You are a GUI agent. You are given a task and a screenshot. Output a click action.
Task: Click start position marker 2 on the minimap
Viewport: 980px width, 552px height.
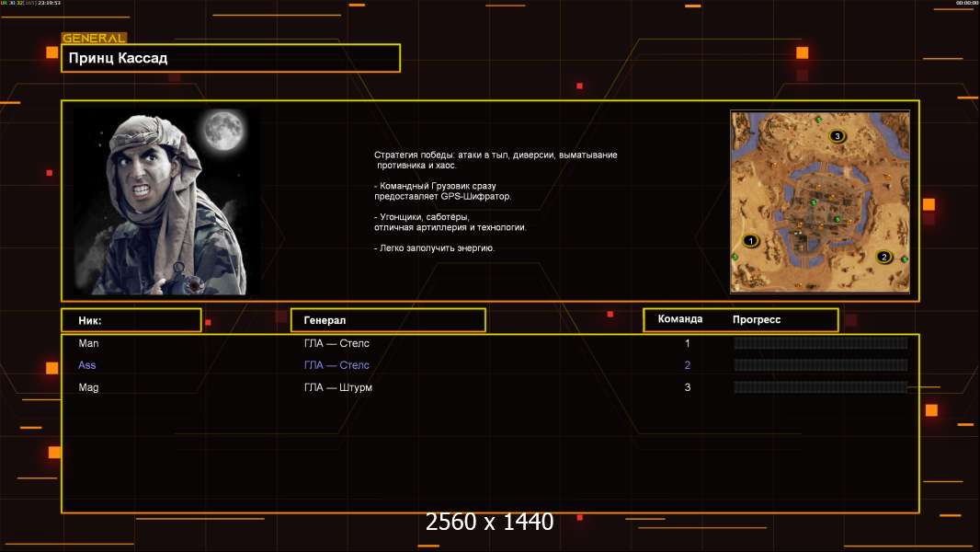click(884, 257)
